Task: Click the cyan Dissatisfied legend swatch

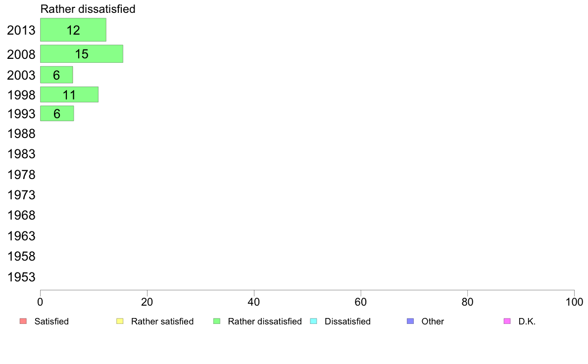Action: click(x=313, y=321)
